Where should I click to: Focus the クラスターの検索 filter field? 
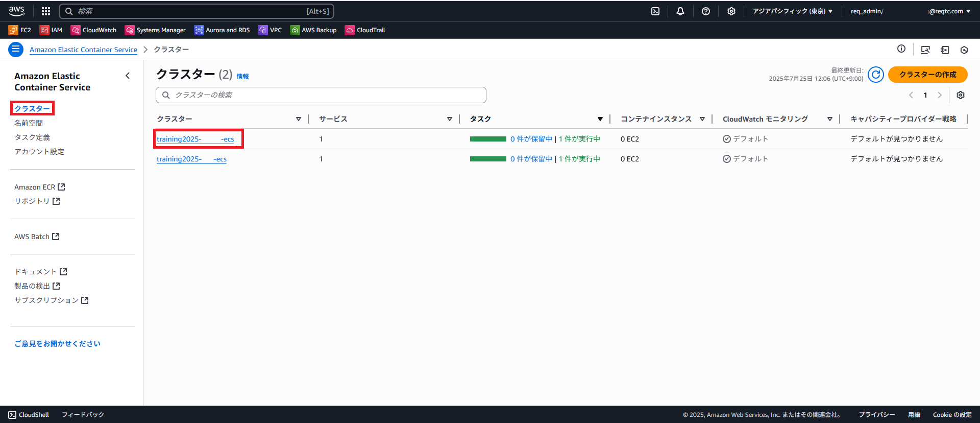click(x=321, y=95)
